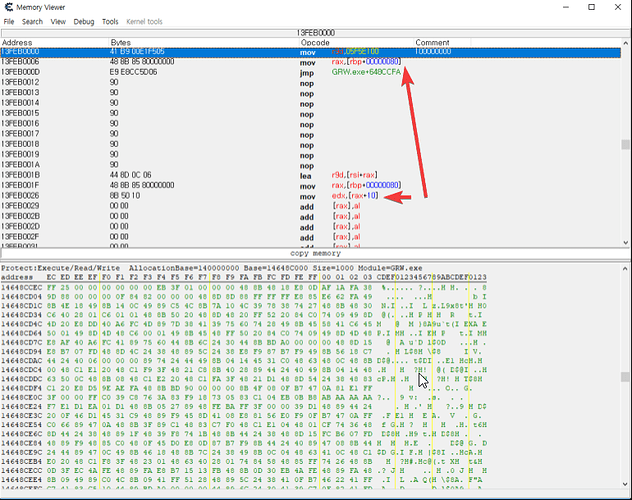This screenshot has width=632, height=500.
Task: Select the lea r9d,[rsi+rax] row
Action: [300, 175]
